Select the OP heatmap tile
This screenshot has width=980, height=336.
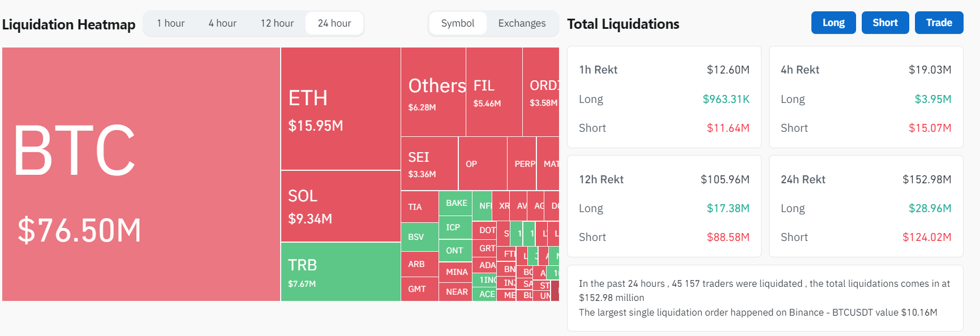[483, 163]
